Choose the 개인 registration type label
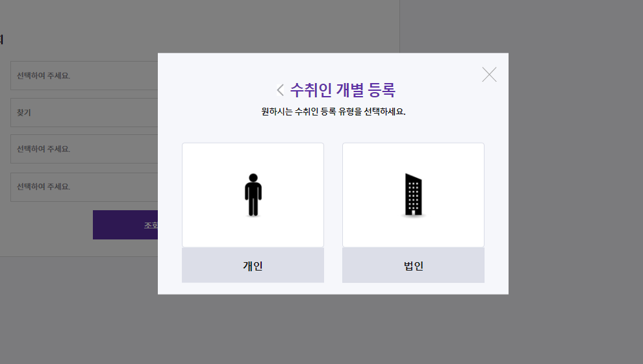643x364 pixels. 253,266
